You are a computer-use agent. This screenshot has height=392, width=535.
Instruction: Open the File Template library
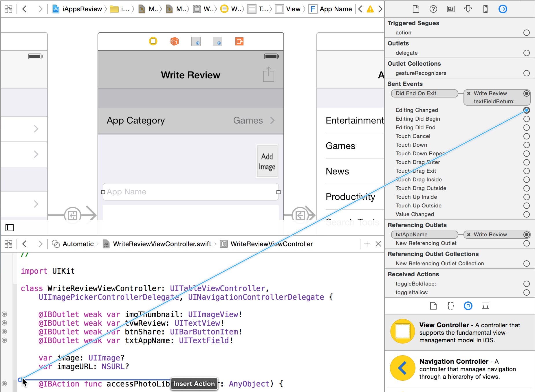[433, 306]
